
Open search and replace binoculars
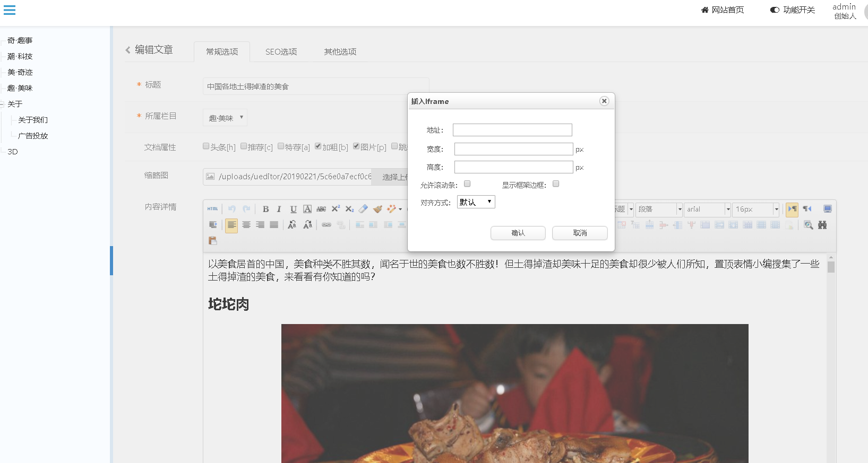click(x=822, y=225)
